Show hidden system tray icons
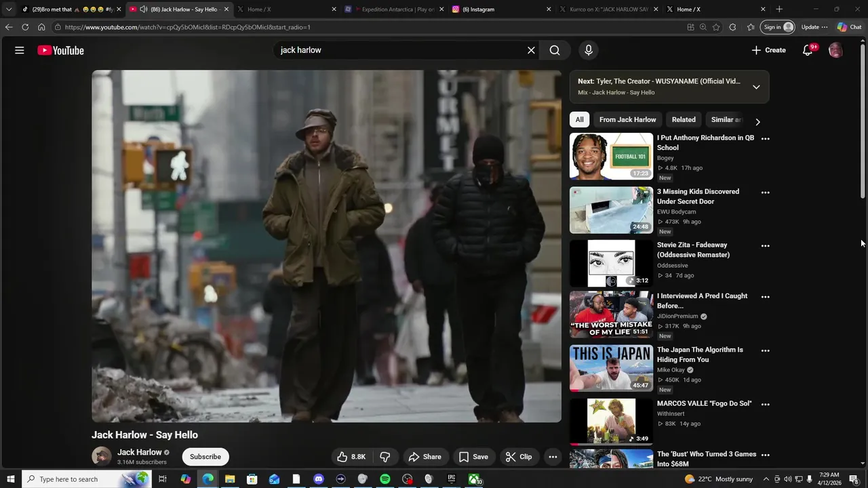The height and width of the screenshot is (488, 868). (766, 479)
